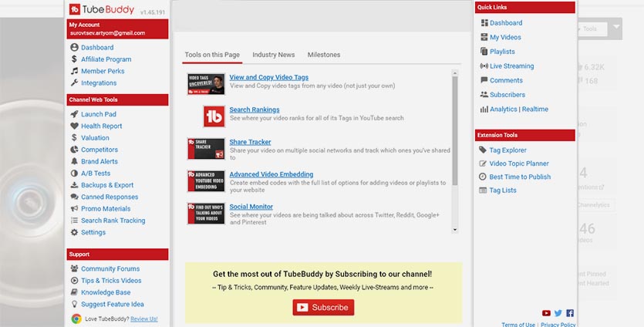This screenshot has height=327, width=644.
Task: Click the Promo Materials megaphone icon
Action: click(x=74, y=208)
